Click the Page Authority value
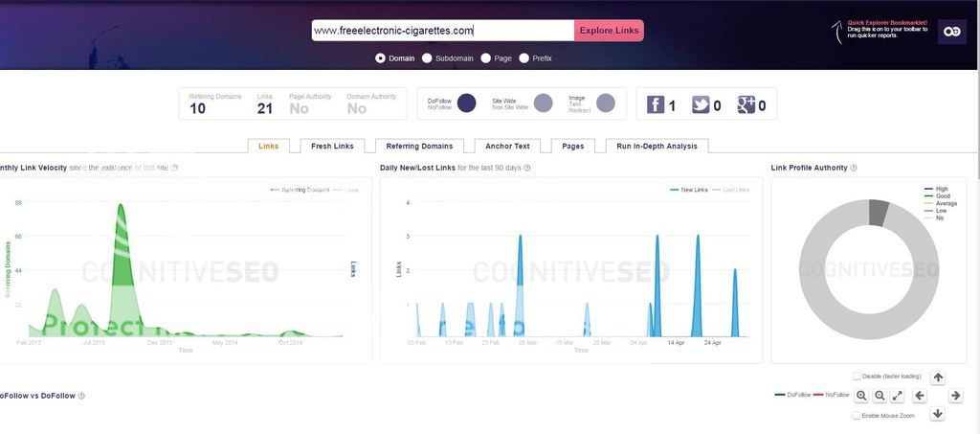The width and height of the screenshot is (980, 434). [x=299, y=108]
